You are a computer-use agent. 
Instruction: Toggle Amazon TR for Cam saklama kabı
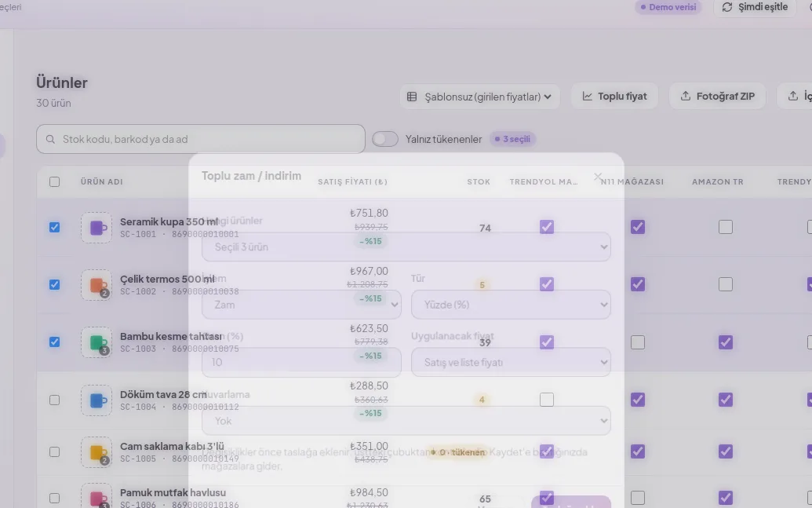point(726,451)
